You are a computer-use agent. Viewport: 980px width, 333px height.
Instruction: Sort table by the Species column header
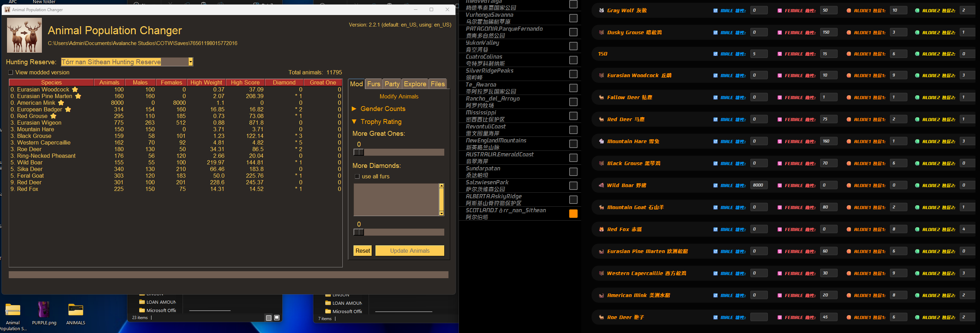tap(51, 82)
